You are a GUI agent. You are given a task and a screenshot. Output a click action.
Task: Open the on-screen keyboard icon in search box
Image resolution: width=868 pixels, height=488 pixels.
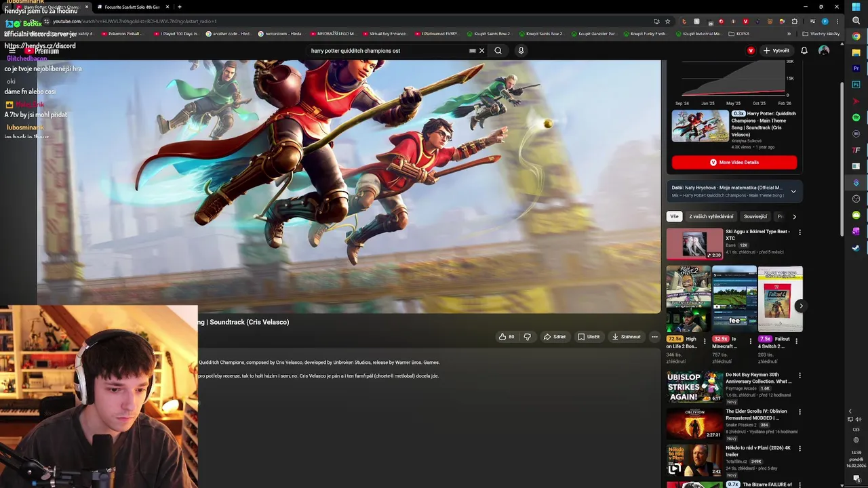473,51
